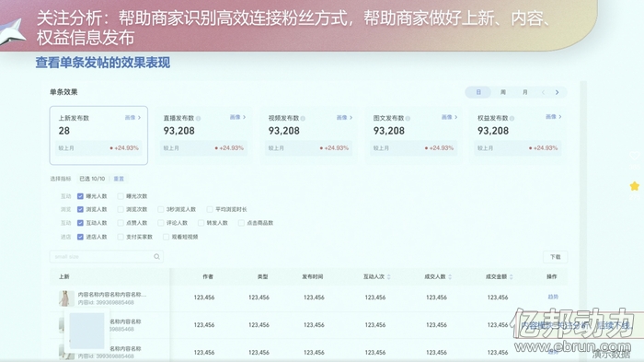Click the 已选 10/10 selected count
The width and height of the screenshot is (644, 362).
click(x=92, y=179)
